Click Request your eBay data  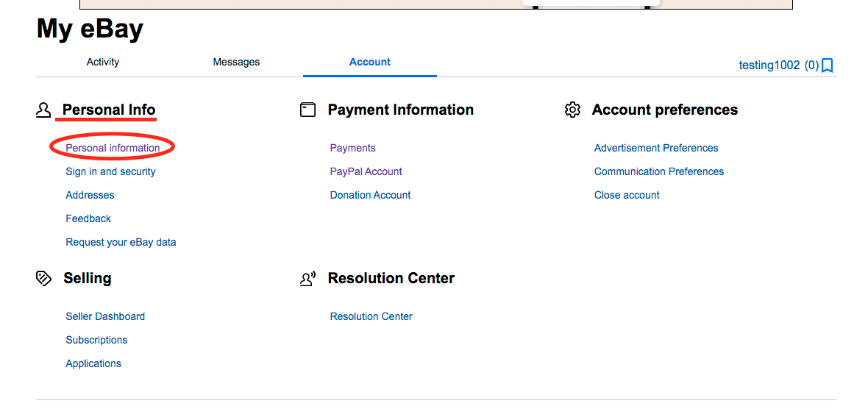[121, 242]
